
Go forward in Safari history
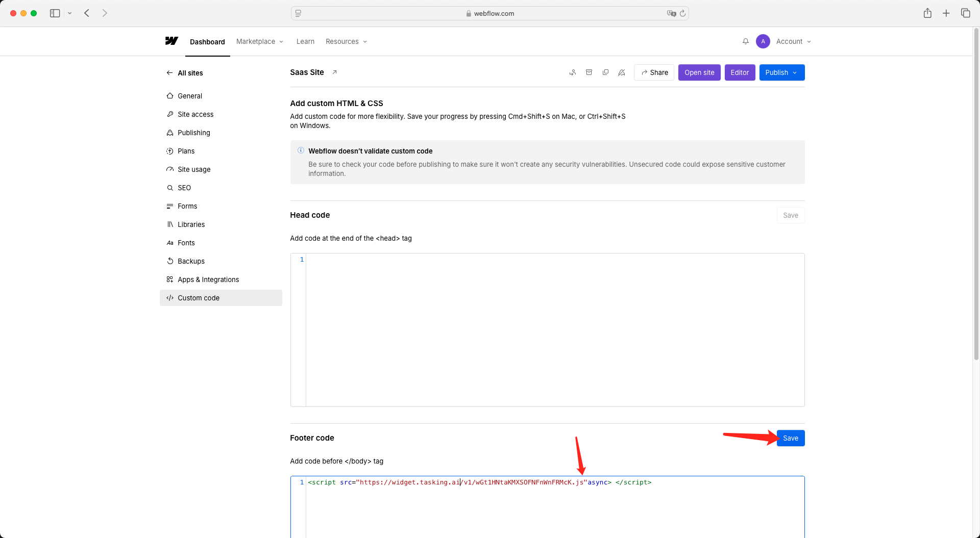[x=105, y=13]
